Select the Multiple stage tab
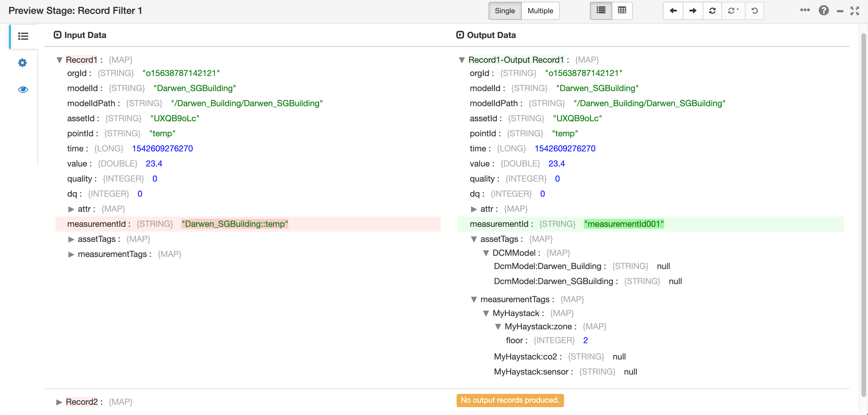The height and width of the screenshot is (415, 868). click(540, 11)
